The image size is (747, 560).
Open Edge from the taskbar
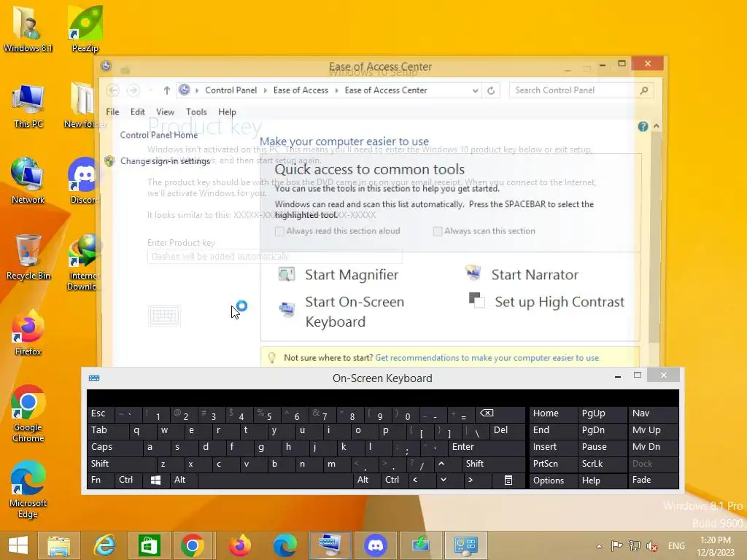[285, 545]
